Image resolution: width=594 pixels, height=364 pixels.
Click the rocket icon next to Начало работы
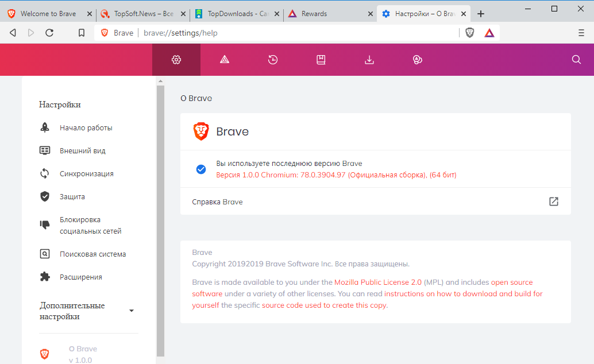coord(45,127)
